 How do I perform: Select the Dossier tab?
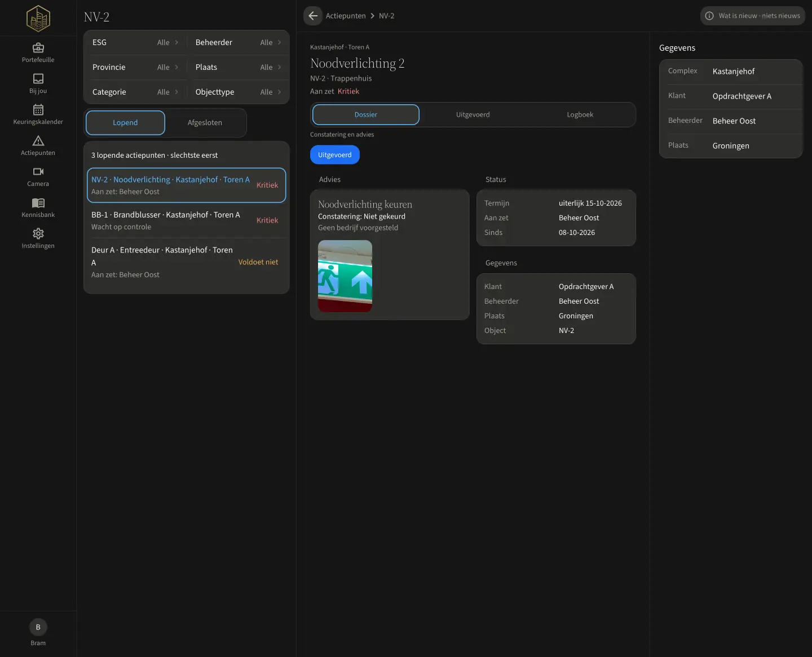(366, 114)
